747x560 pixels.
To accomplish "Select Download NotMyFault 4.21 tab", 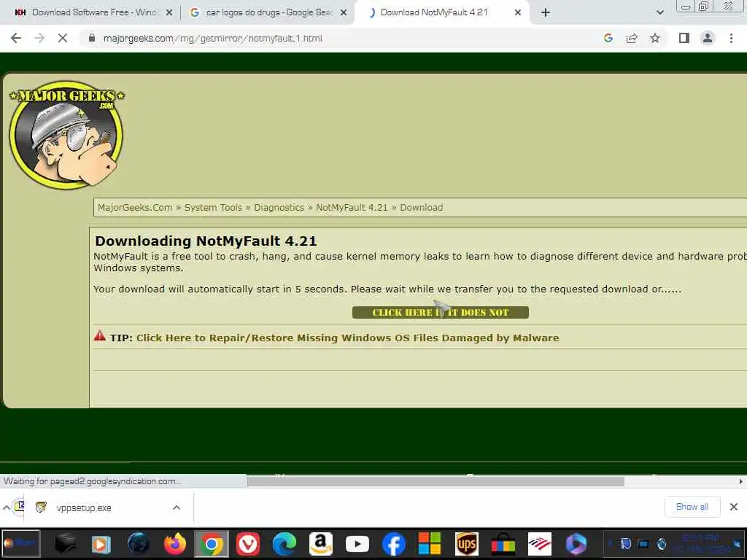I will tap(435, 12).
